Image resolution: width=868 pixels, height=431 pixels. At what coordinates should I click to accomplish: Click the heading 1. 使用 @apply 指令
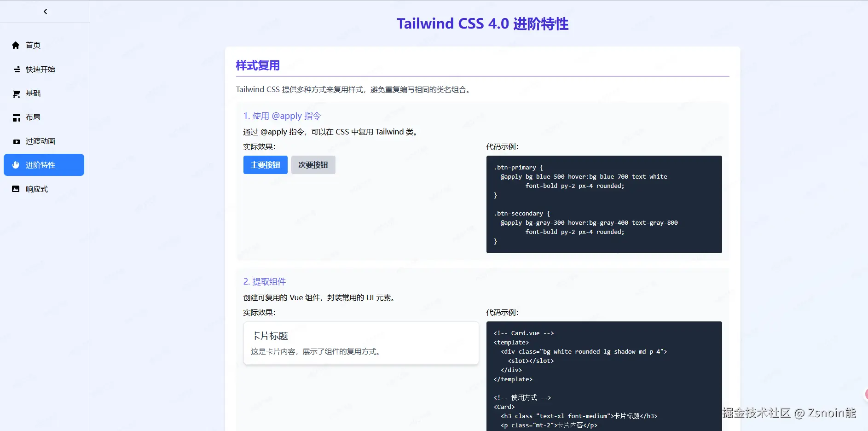[x=282, y=116]
